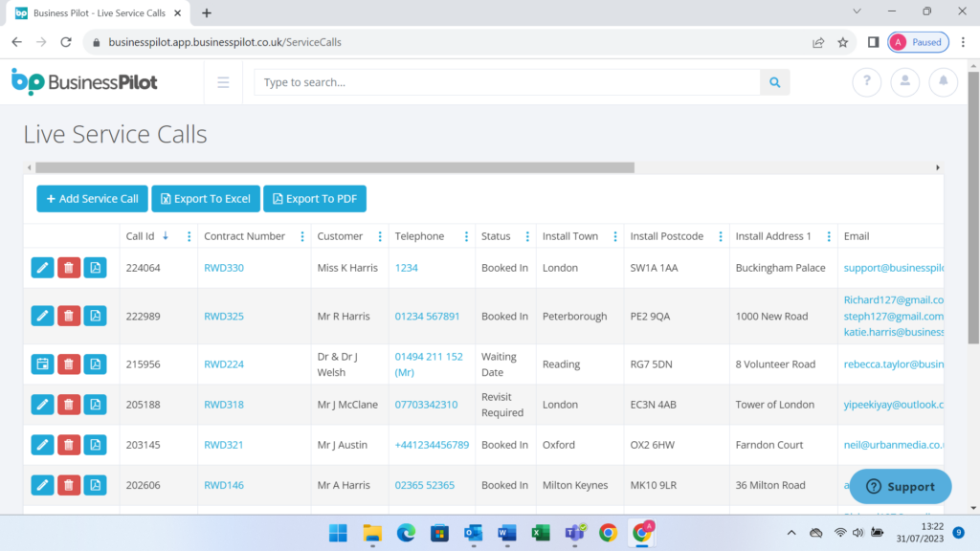
Task: Toggle the hamburger sidebar menu
Action: (223, 82)
